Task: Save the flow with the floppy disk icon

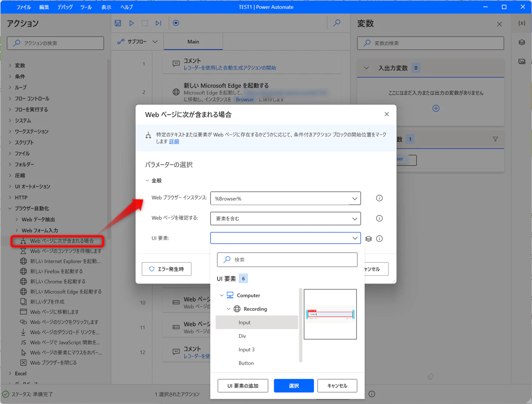Action: tap(118, 23)
